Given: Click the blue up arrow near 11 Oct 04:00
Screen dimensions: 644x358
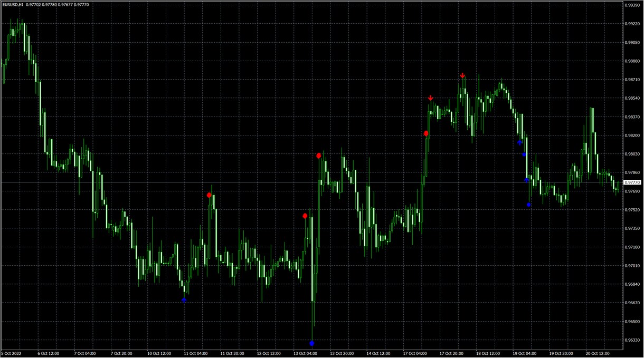Looking at the screenshot, I should (x=184, y=300).
